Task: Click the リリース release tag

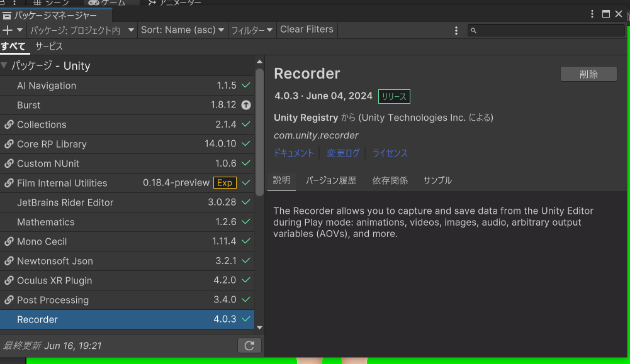Action: pos(394,96)
